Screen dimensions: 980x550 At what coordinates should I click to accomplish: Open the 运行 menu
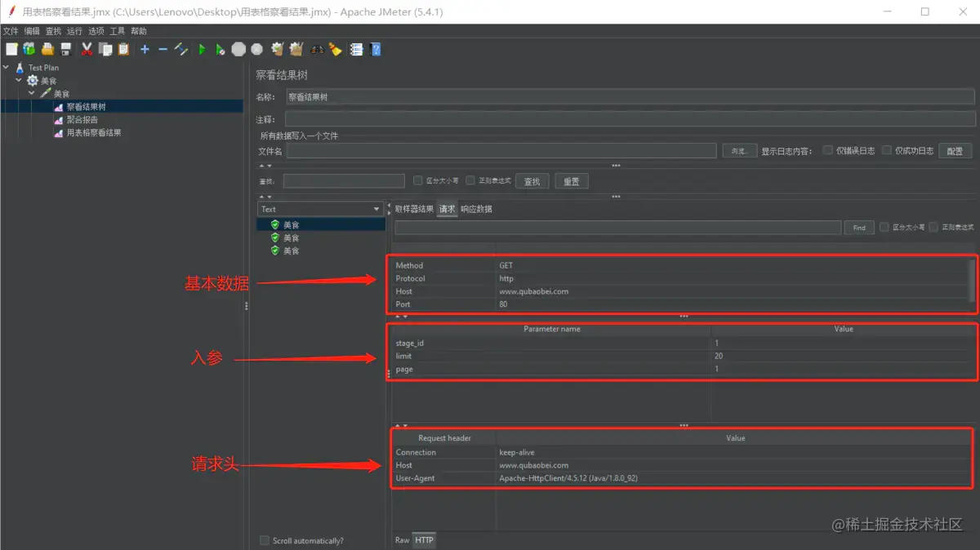[x=74, y=31]
